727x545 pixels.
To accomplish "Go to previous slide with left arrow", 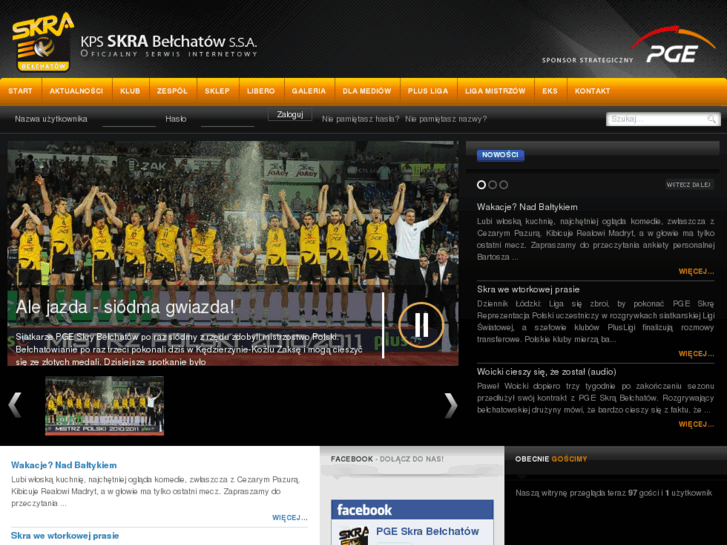I will [15, 405].
